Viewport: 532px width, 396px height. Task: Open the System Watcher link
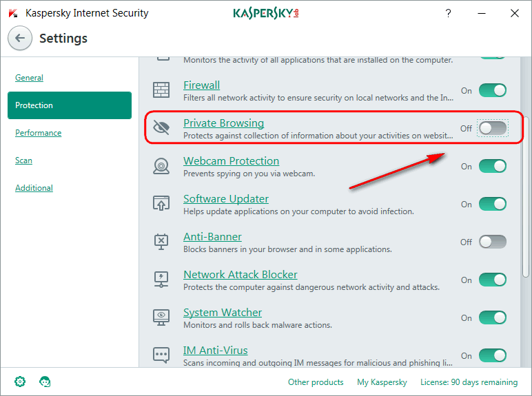[x=223, y=312]
